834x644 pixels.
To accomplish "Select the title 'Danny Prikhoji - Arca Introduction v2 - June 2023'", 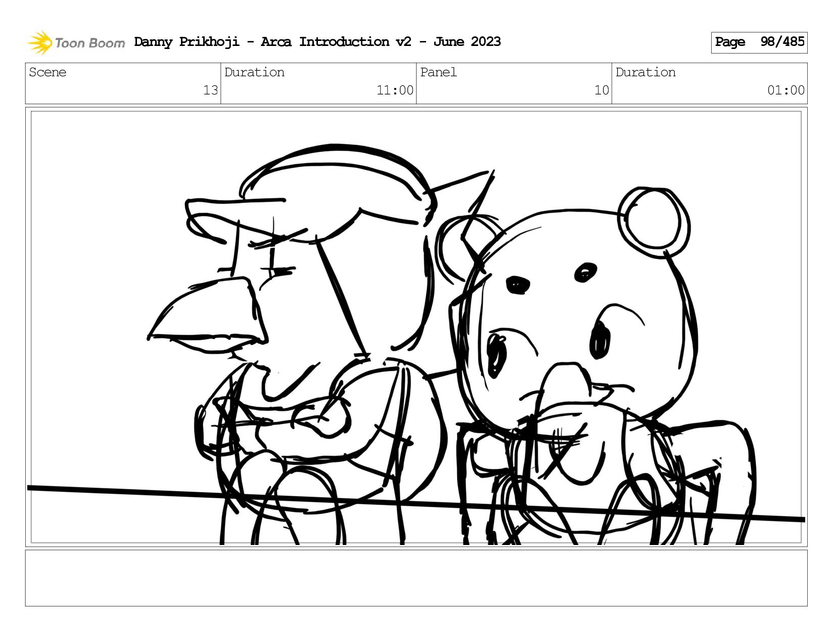I will [x=317, y=42].
